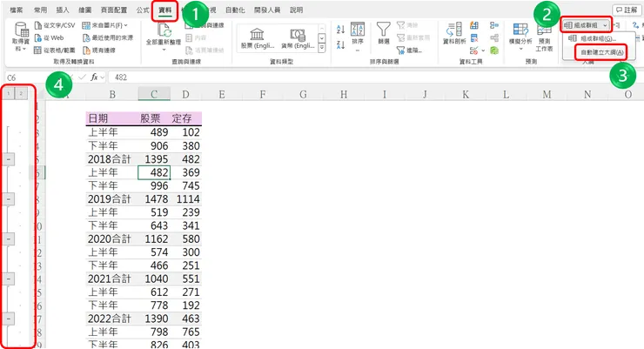Select column H header
Image resolution: width=644 pixels, height=349 pixels.
coord(344,95)
